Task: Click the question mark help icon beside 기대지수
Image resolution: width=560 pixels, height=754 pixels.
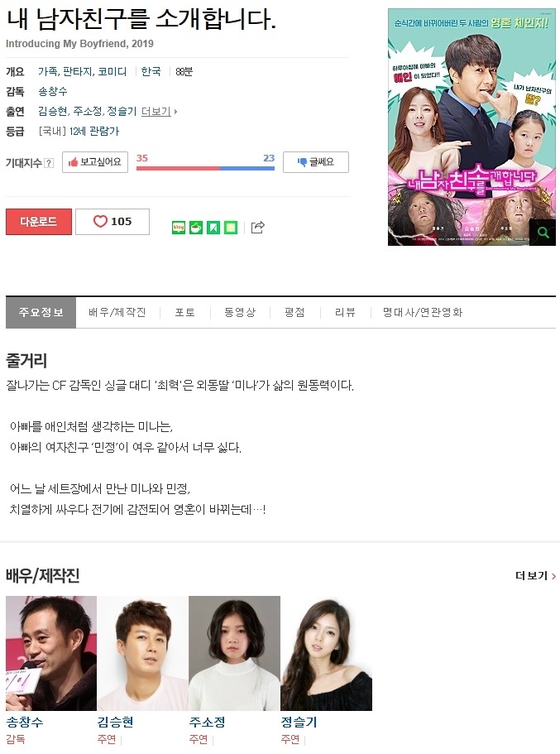Action: pos(49,163)
